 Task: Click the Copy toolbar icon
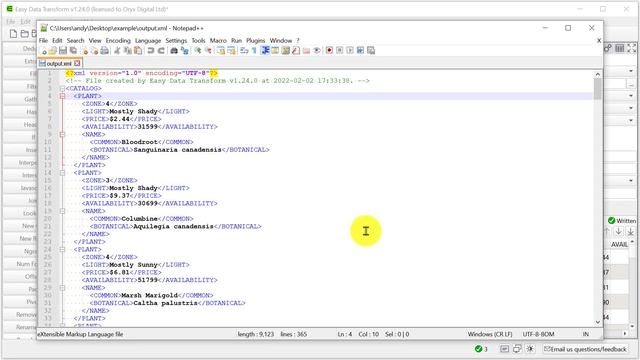[x=127, y=50]
